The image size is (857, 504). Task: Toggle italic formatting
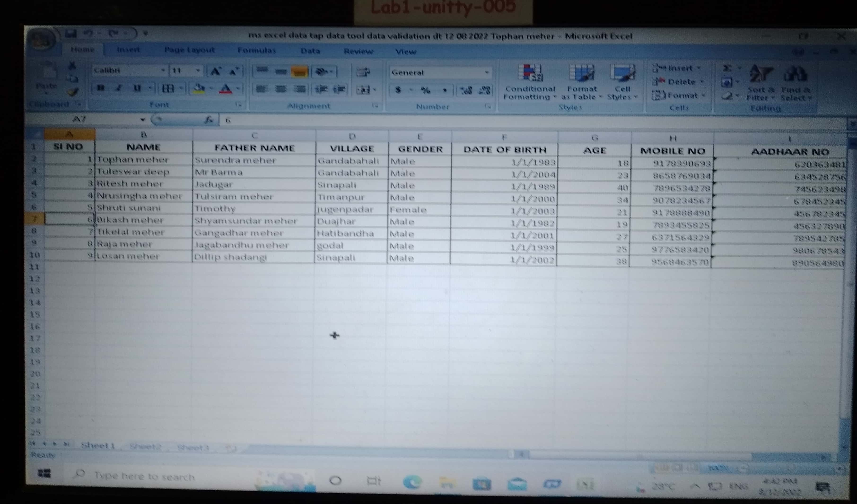pos(118,88)
